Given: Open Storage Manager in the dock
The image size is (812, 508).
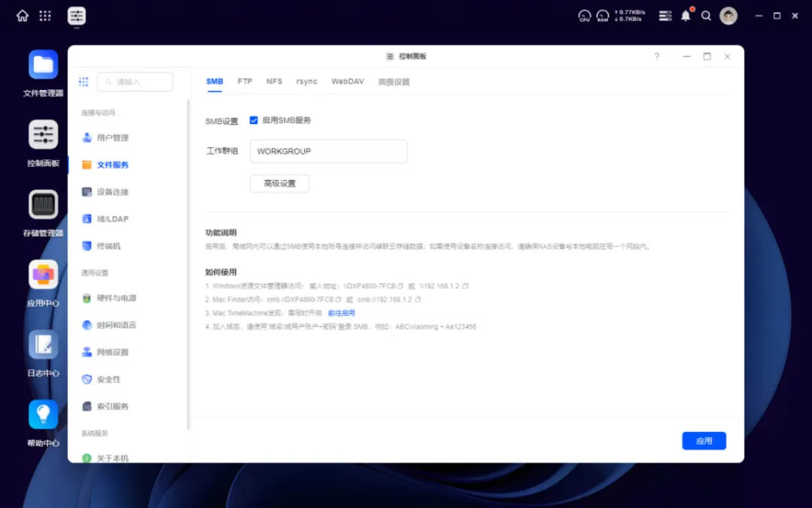Looking at the screenshot, I should pos(43,204).
